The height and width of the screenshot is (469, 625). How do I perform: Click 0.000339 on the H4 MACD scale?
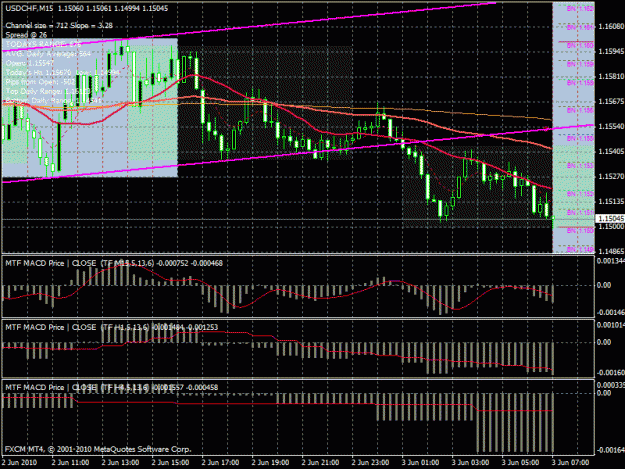click(x=610, y=385)
